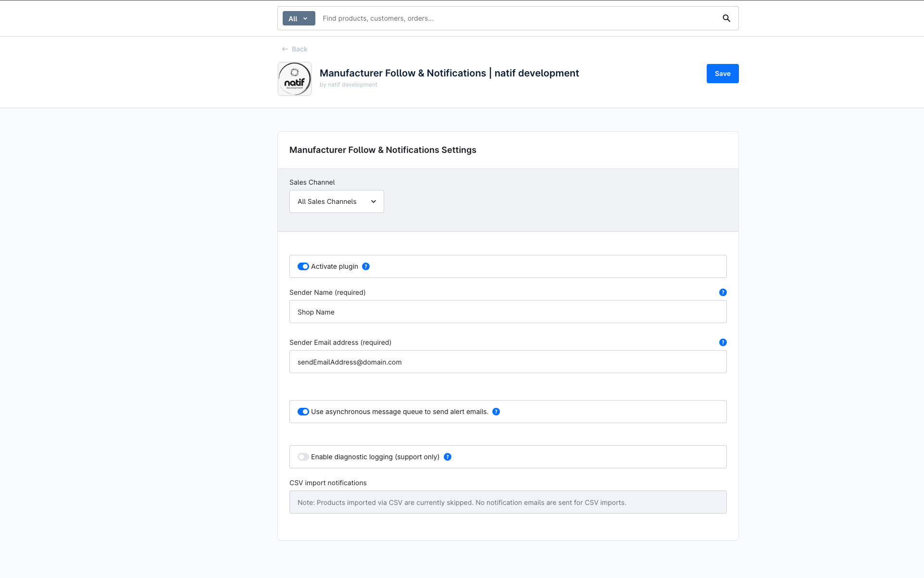924x578 pixels.
Task: Select the Shop Name input field
Action: [x=508, y=312]
